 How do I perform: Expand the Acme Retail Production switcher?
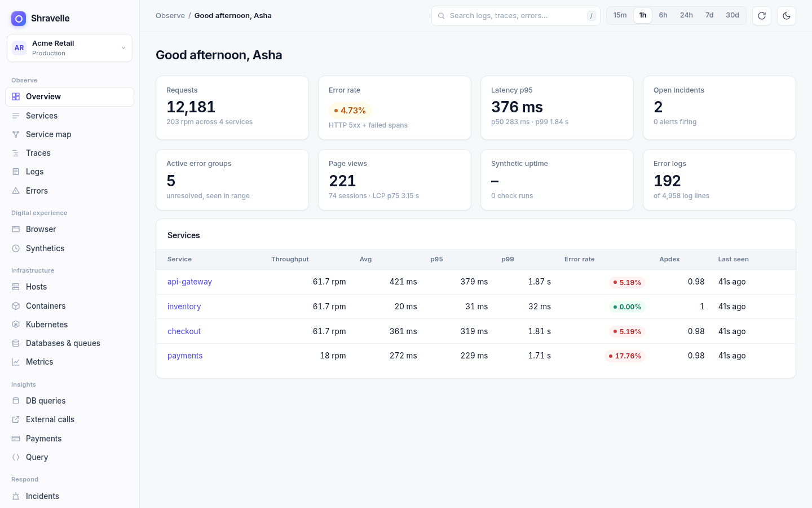[70, 48]
